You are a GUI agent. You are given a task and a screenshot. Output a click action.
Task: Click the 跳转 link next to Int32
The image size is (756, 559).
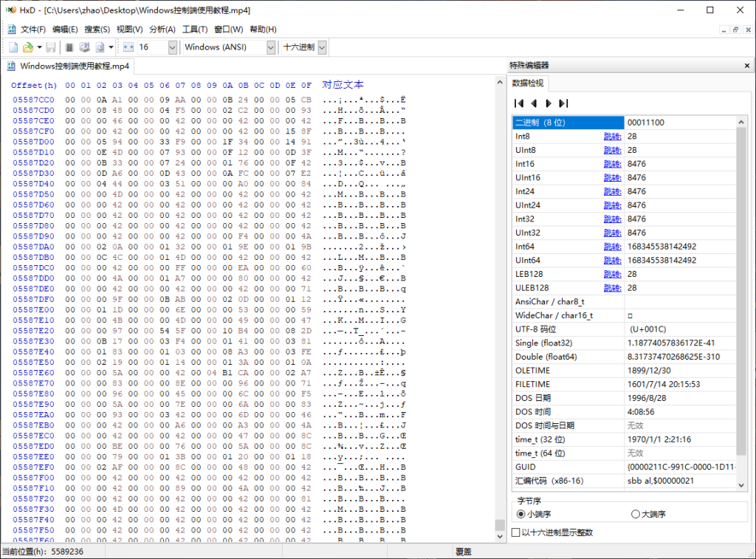pos(611,219)
